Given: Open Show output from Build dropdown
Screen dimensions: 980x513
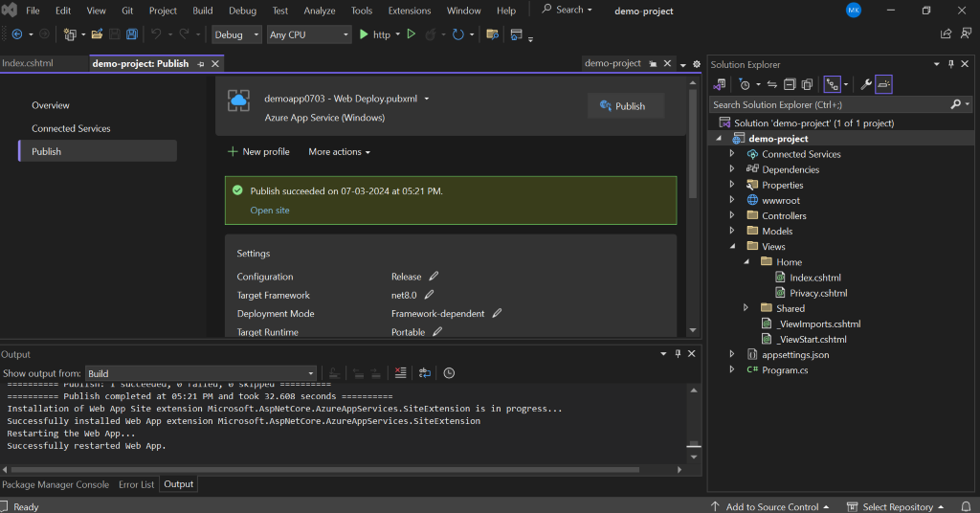Looking at the screenshot, I should 200,373.
